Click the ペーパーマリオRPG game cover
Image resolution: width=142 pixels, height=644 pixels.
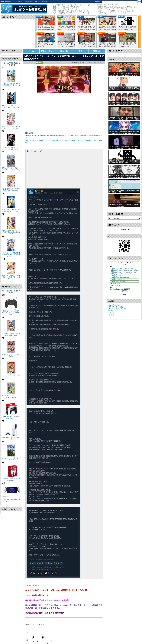(11, 367)
